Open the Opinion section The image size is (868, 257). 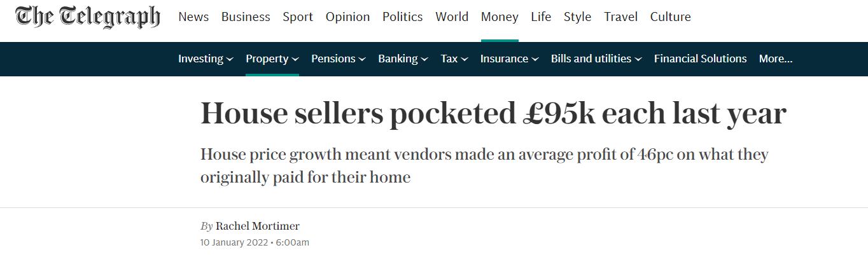[x=347, y=17]
